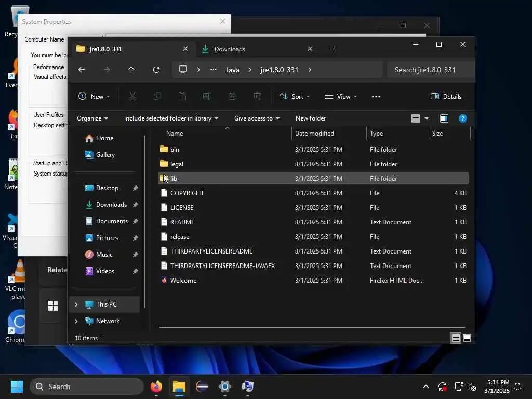The height and width of the screenshot is (399, 532).
Task: Click the Share icon in toolbar
Action: click(232, 96)
